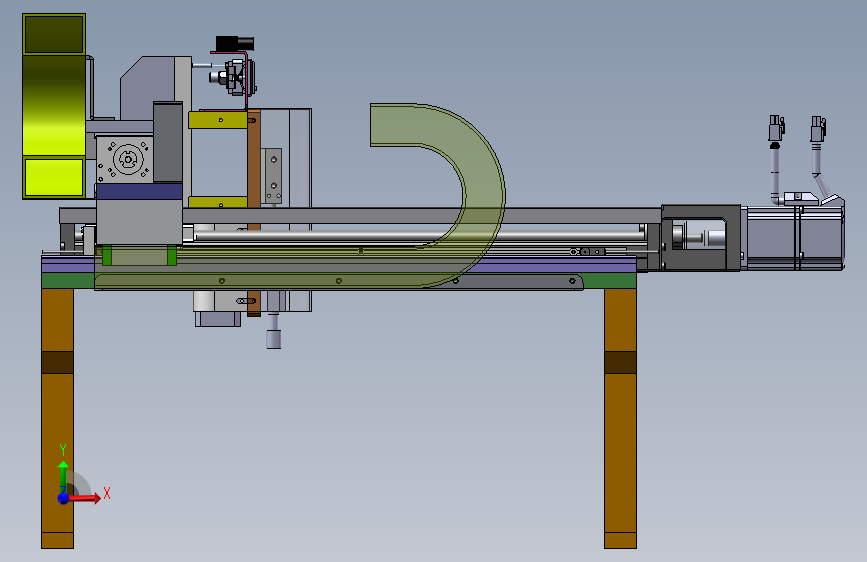Select the dark band on the right leg
This screenshot has width=867, height=562.
(620, 362)
